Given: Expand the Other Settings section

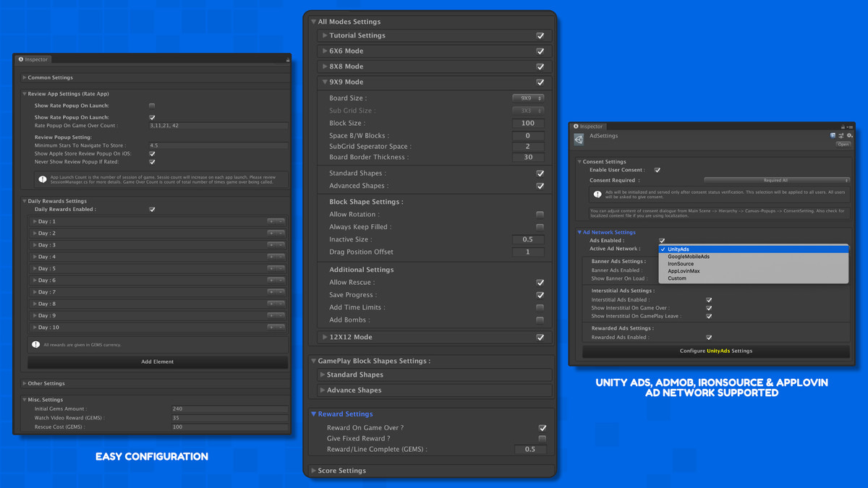Looking at the screenshot, I should click(25, 384).
